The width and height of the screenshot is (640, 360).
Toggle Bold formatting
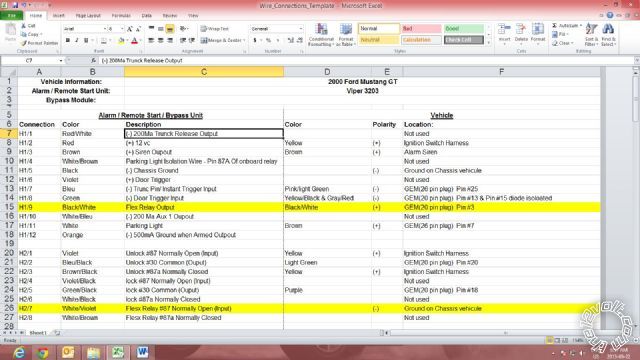[x=68, y=40]
